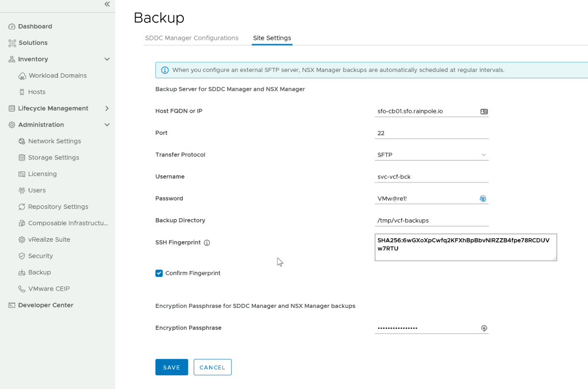Click the Dashboard icon in sidebar
The image size is (588, 389).
12,26
